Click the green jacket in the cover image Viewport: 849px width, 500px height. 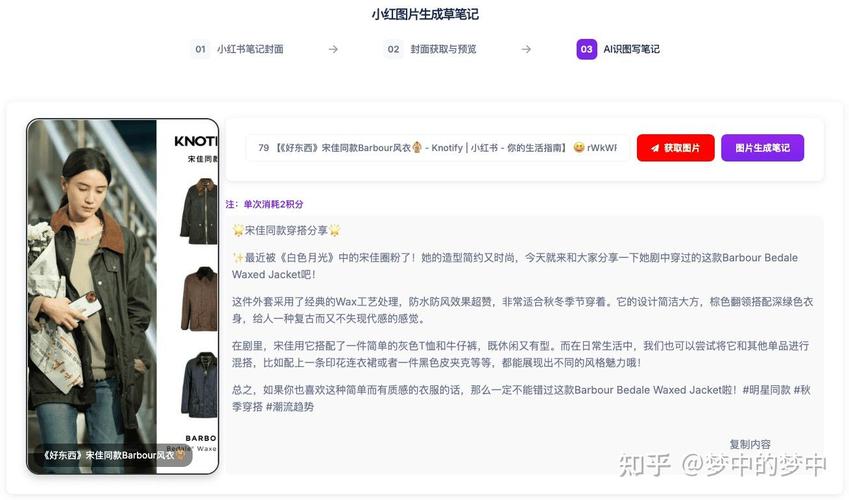(199, 211)
